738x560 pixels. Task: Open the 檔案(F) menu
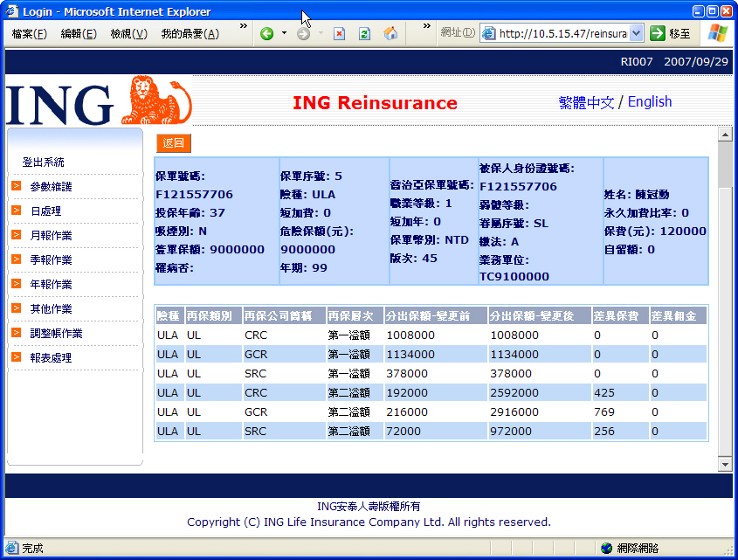pos(30,34)
